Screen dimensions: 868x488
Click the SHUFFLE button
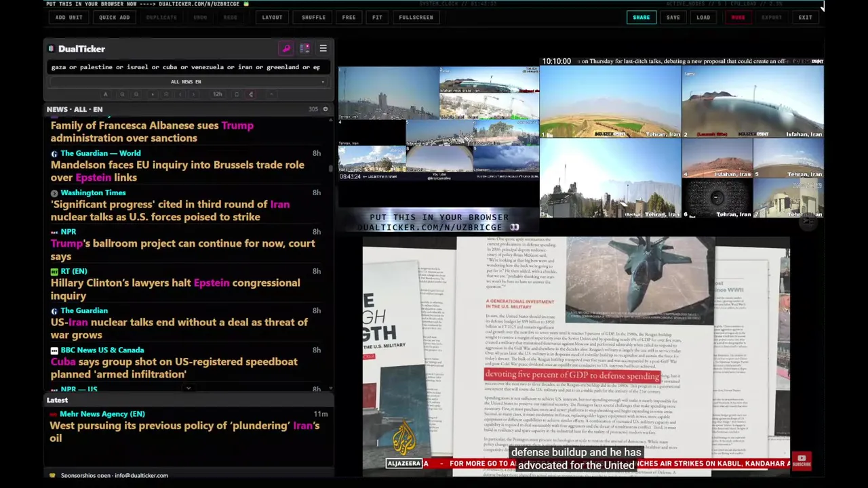coord(314,18)
